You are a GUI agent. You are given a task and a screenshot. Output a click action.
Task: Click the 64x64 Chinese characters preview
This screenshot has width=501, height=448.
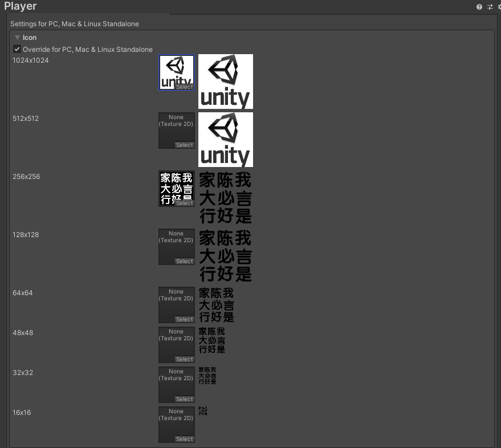pos(217,305)
